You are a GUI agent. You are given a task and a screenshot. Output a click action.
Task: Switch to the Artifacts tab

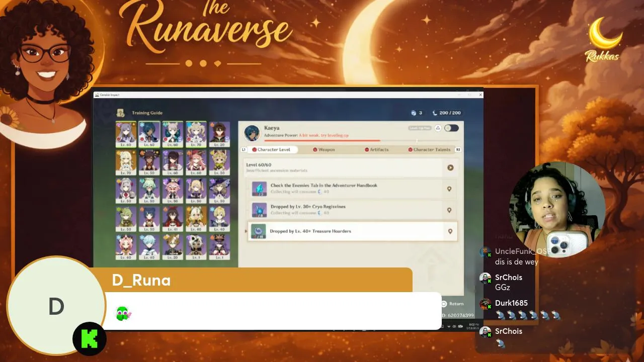click(377, 149)
